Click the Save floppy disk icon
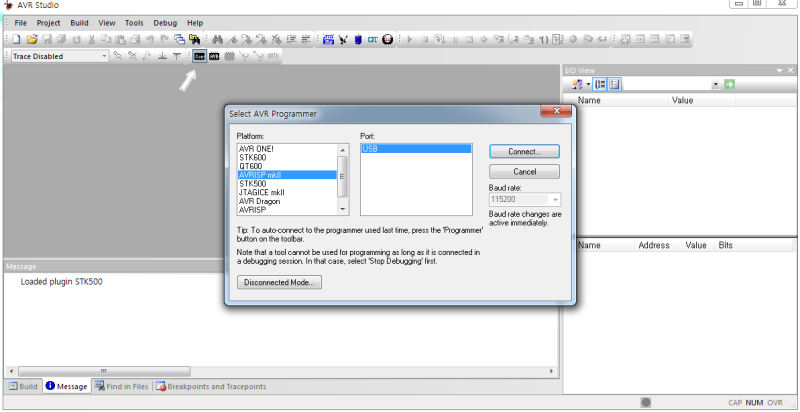Image resolution: width=800 pixels, height=412 pixels. point(47,39)
